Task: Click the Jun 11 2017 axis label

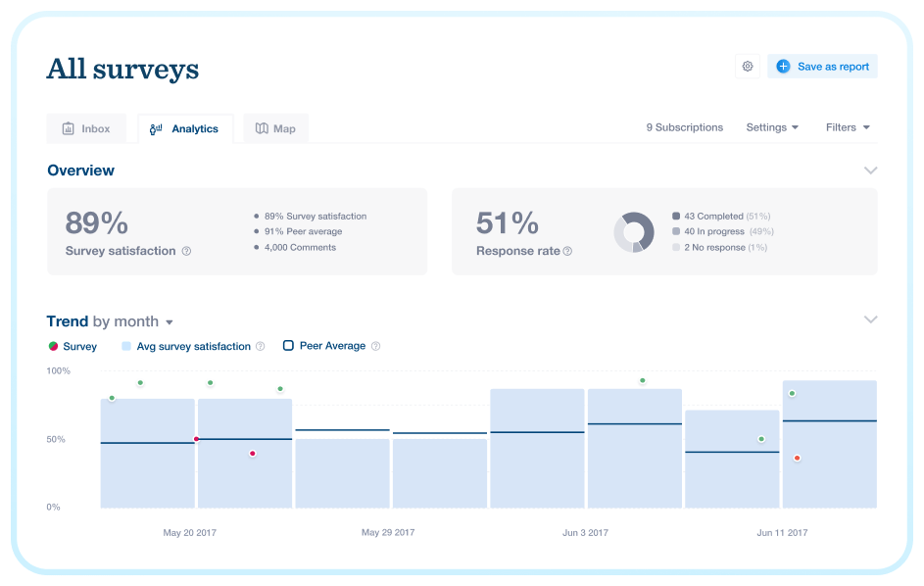Action: click(782, 532)
